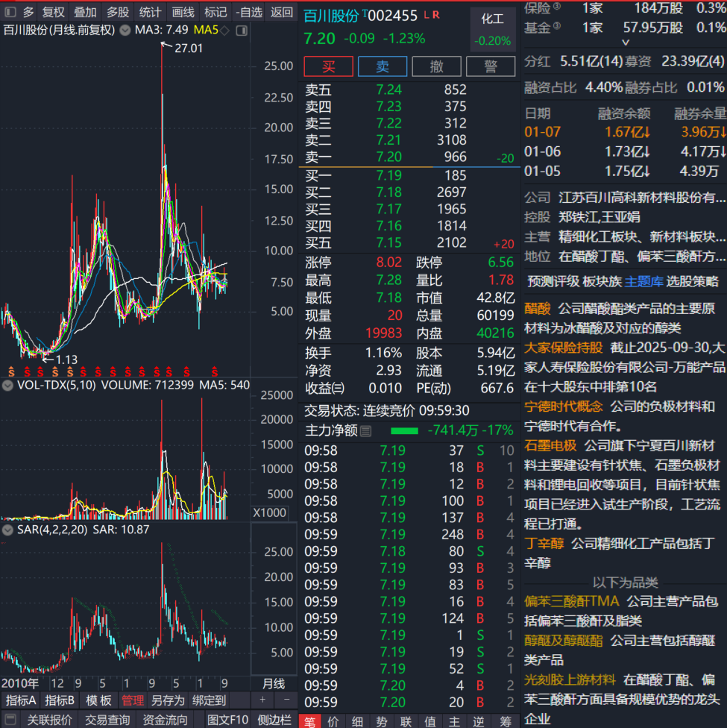Expand the SAR indicator dropdown
727x728 pixels.
coord(7,530)
